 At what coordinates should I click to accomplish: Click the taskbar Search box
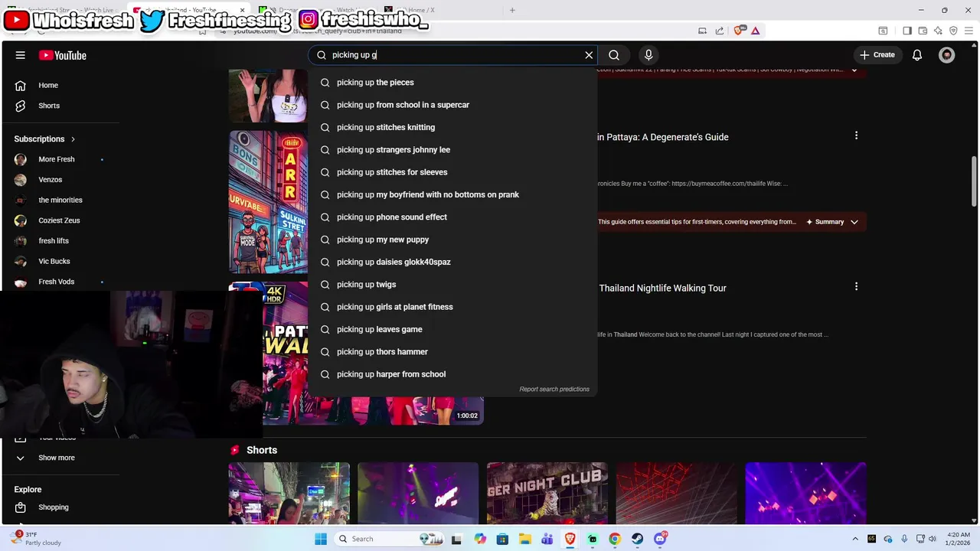point(390,539)
